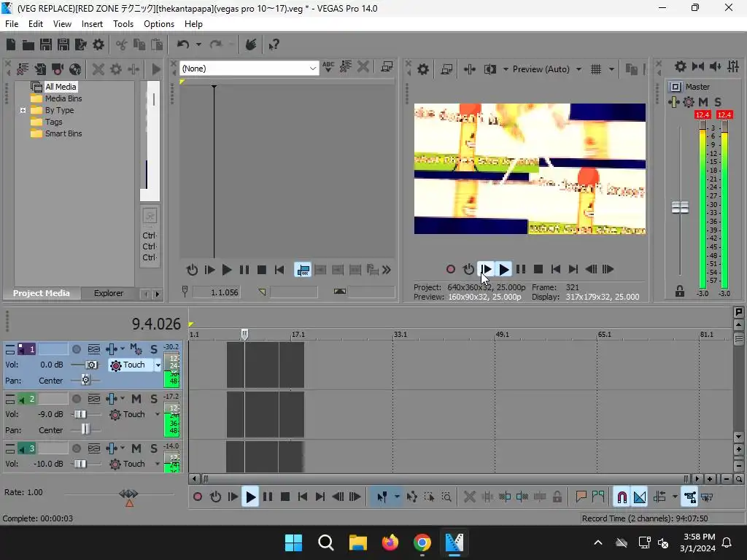Toggle Loop Playback in timeline transport
747x560 pixels.
coord(215,497)
